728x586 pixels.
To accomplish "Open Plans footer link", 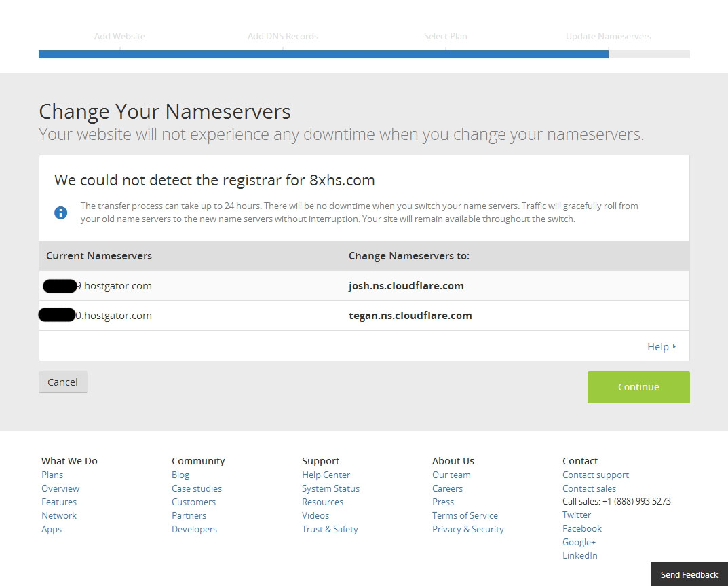I will click(x=52, y=475).
